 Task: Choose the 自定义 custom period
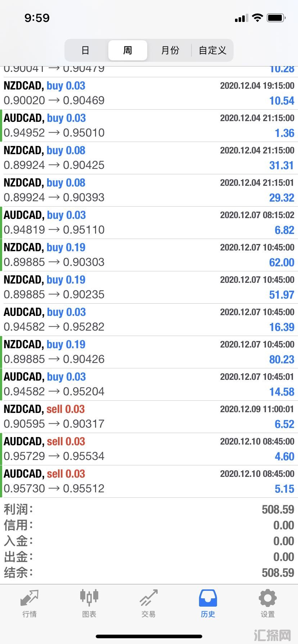point(212,50)
